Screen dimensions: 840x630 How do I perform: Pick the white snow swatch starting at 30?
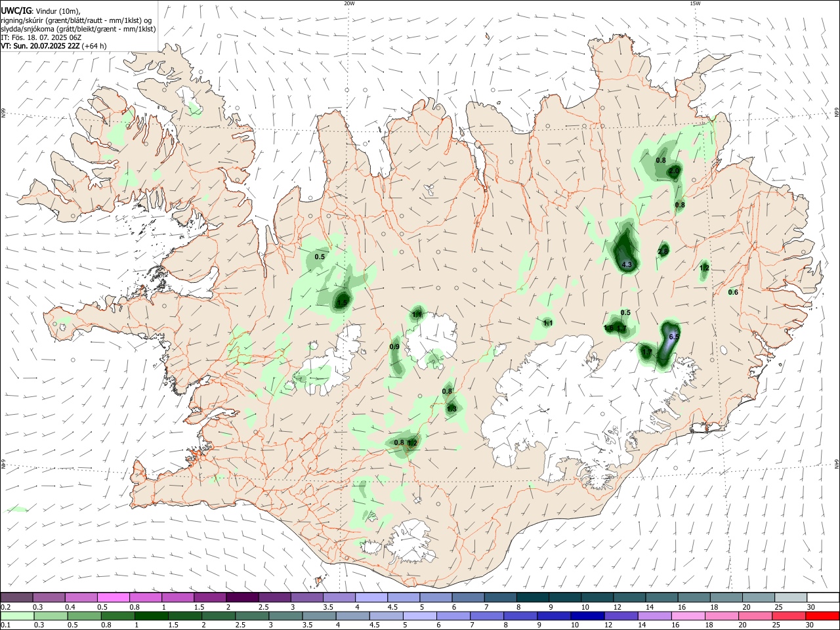tap(823, 598)
